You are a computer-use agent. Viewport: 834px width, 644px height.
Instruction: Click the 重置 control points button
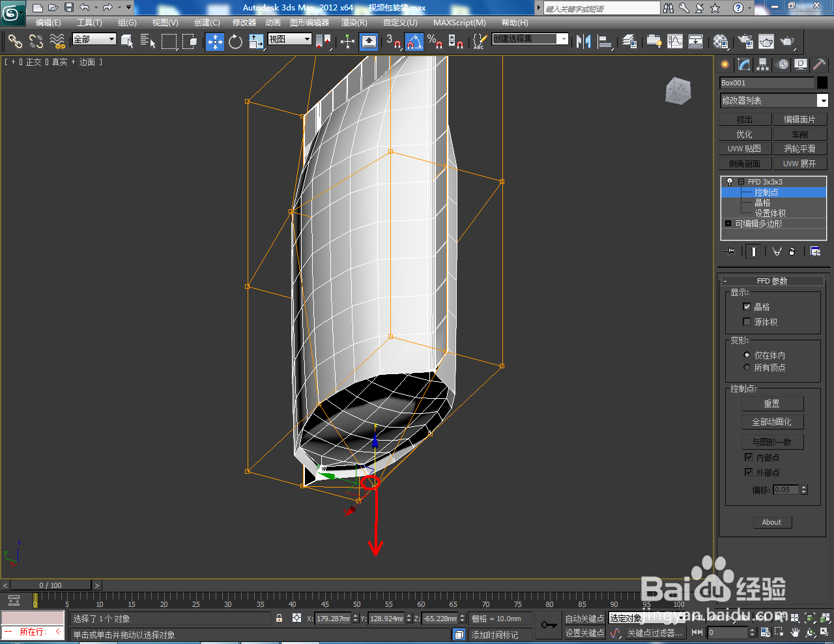pos(772,403)
